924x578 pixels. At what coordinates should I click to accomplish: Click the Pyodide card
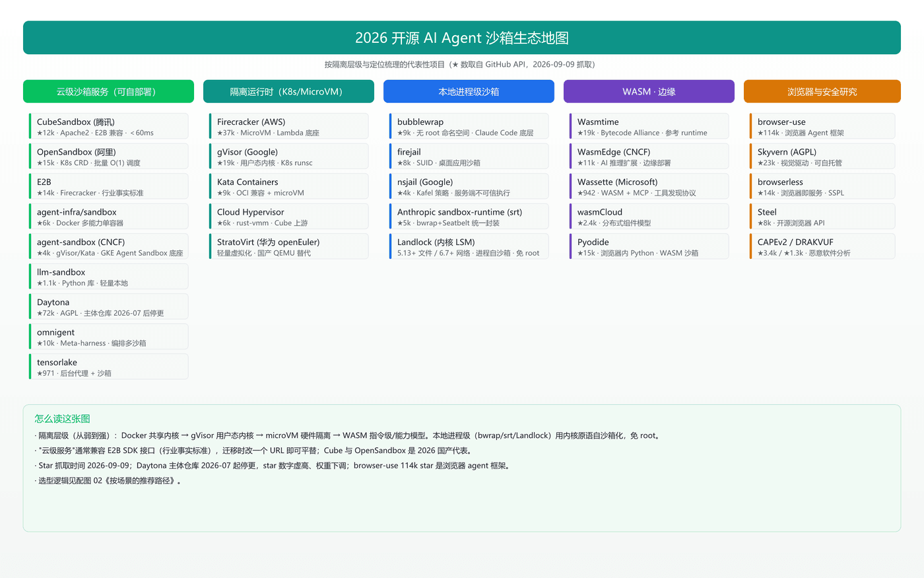pyautogui.click(x=649, y=246)
